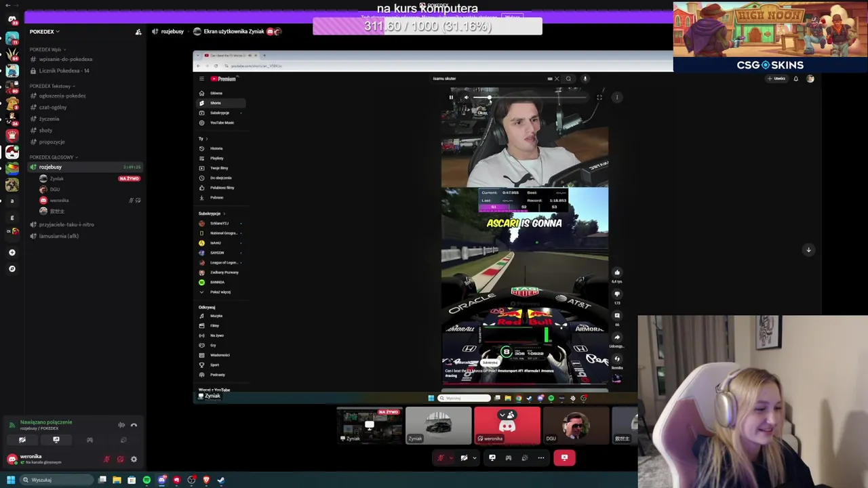Click fullscreen icon on the streamed Short

(599, 98)
